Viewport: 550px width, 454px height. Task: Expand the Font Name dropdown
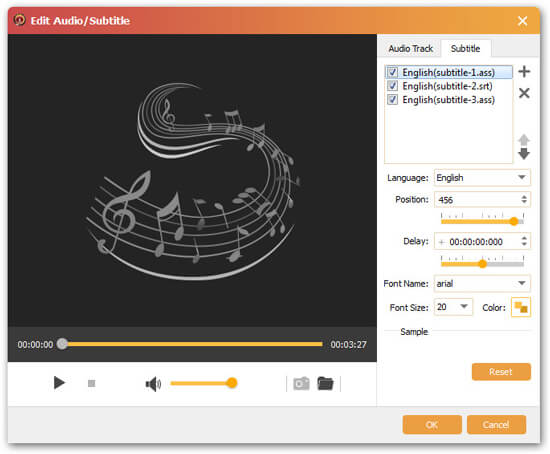[482, 283]
